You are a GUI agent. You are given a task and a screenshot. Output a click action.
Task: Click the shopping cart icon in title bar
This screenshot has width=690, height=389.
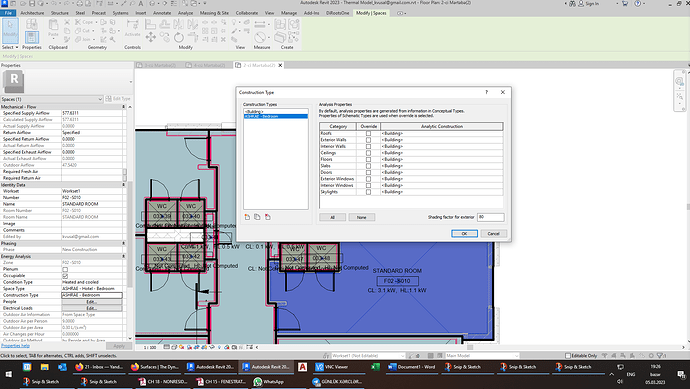(x=625, y=4)
